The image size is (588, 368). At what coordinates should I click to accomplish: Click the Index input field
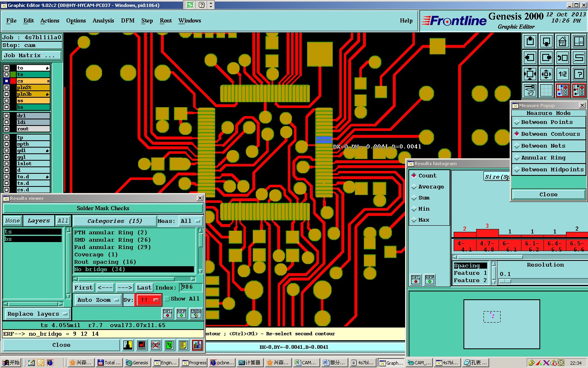pyautogui.click(x=191, y=287)
